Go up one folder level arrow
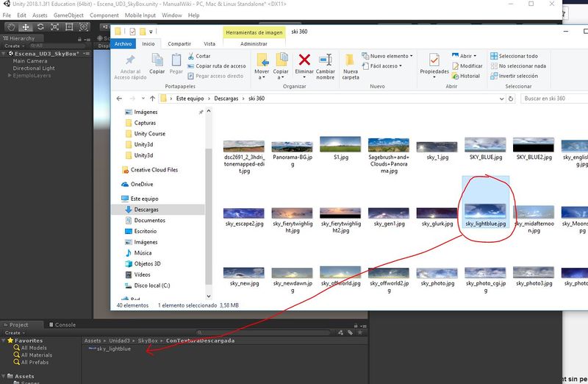This screenshot has width=588, height=384. tap(152, 99)
